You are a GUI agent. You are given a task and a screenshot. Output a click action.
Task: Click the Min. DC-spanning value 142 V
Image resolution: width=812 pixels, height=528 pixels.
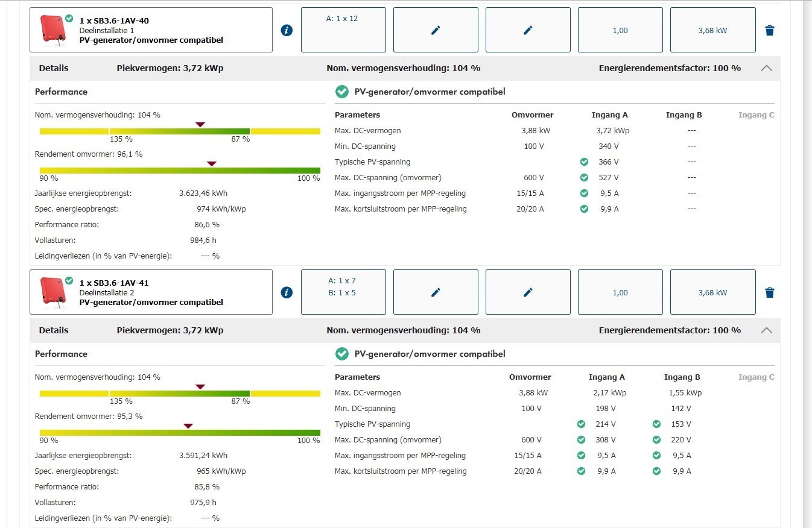click(x=682, y=409)
